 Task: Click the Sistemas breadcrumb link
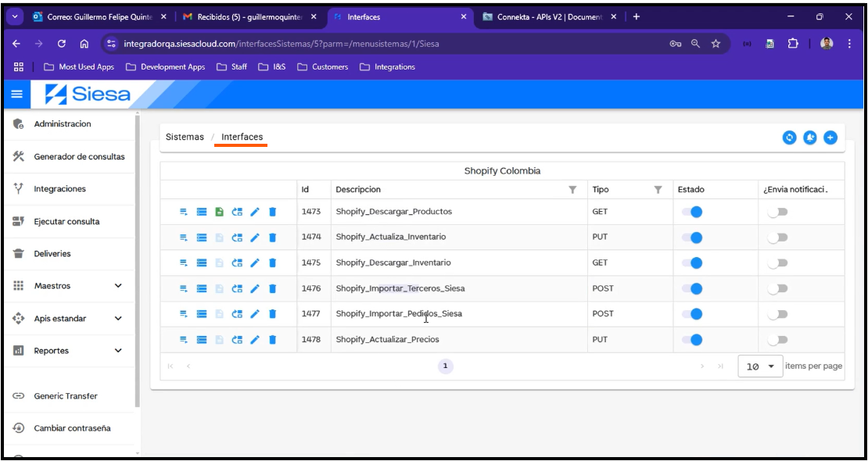click(x=185, y=136)
